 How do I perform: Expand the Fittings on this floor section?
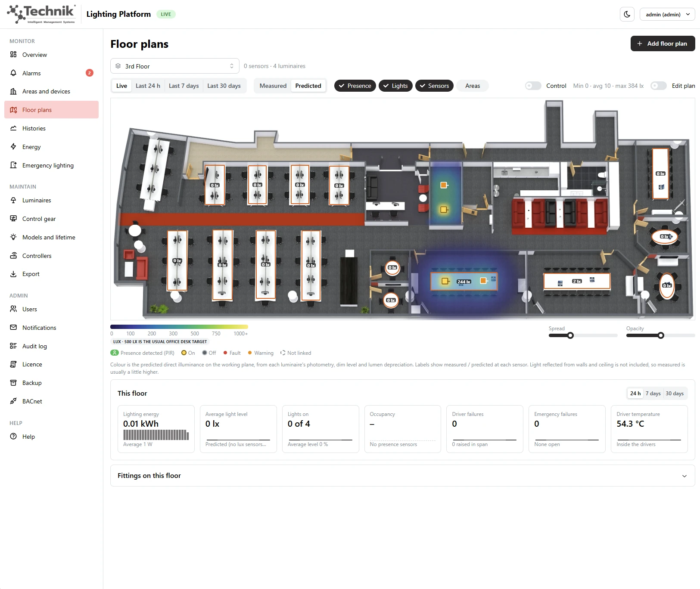click(402, 475)
